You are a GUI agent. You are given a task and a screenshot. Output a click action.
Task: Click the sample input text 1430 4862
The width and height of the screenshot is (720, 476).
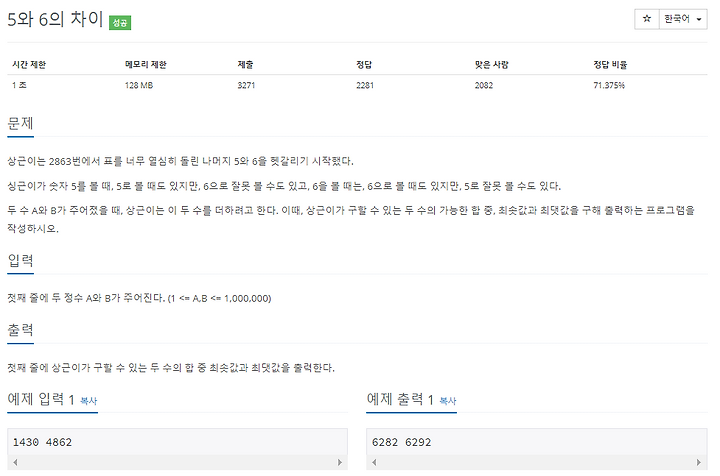point(42,442)
